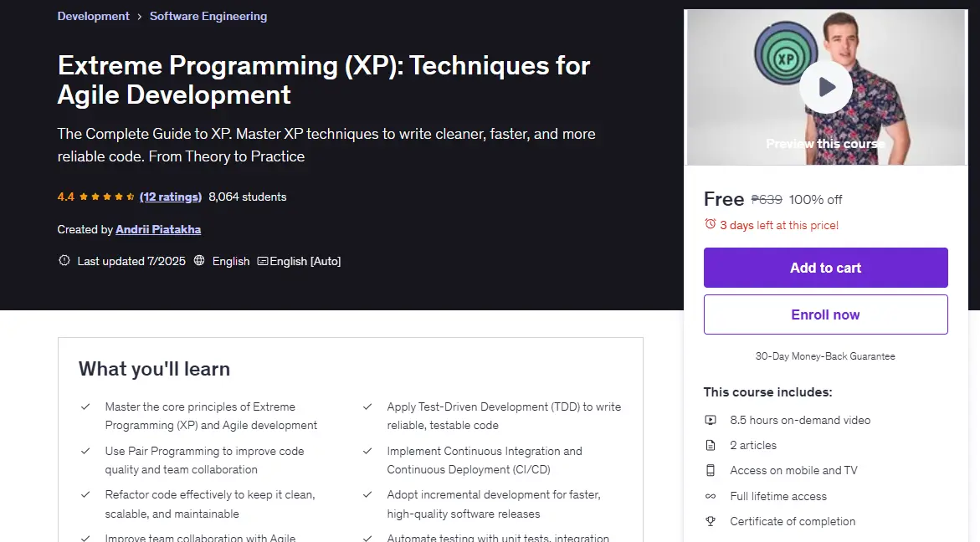980x542 pixels.
Task: Open the 12 ratings link
Action: (x=171, y=197)
